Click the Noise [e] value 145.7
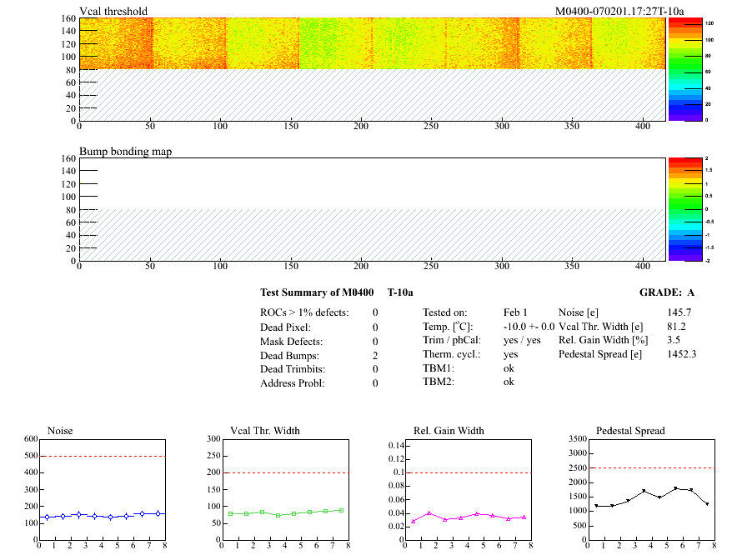Image resolution: width=747 pixels, height=560 pixels. point(680,312)
